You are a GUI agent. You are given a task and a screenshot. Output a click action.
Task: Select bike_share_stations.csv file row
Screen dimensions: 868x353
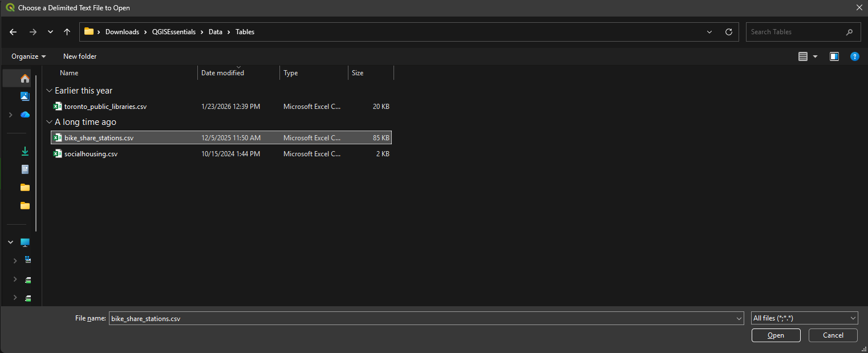[x=221, y=138]
